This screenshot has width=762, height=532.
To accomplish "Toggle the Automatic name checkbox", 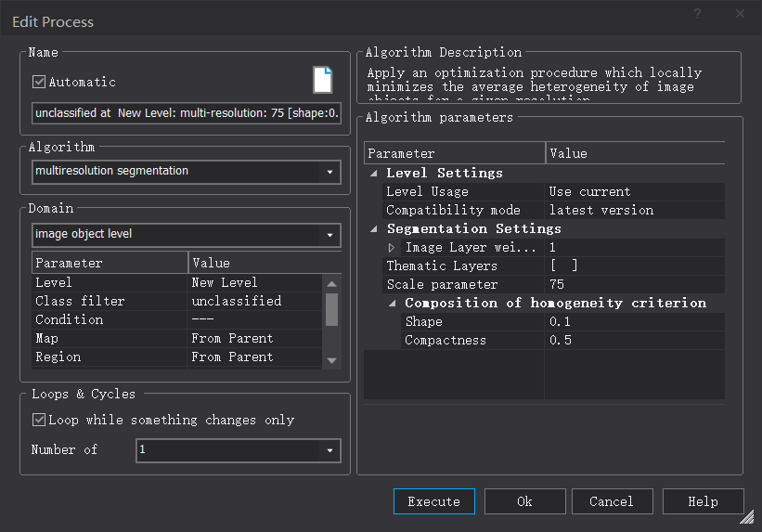I will 39,82.
